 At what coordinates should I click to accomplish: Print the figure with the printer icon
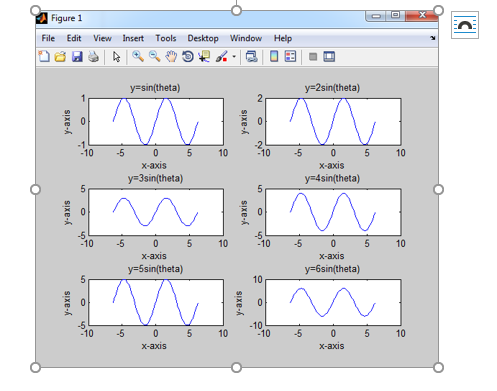(x=93, y=57)
